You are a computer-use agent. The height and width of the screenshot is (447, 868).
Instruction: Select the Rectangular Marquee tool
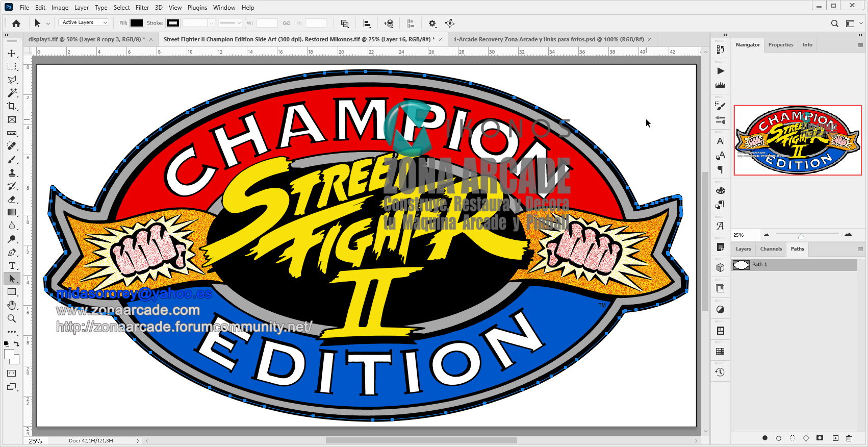[12, 67]
